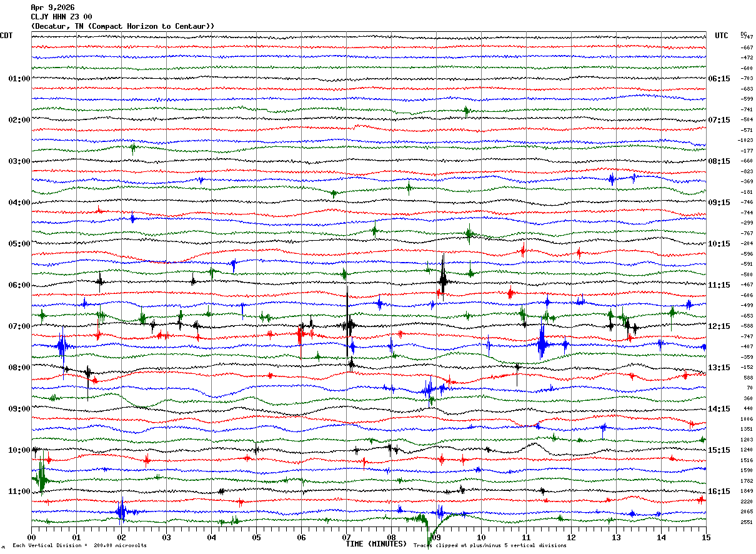Click 'Each Vertical Division = 200.00 microvolts' note
This screenshot has height=554, width=756.
pos(79,546)
